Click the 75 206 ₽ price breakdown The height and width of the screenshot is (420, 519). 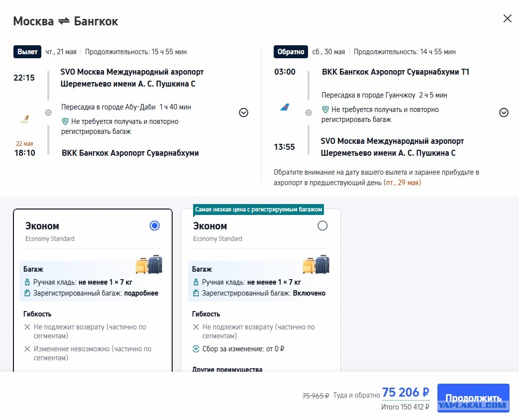(406, 393)
